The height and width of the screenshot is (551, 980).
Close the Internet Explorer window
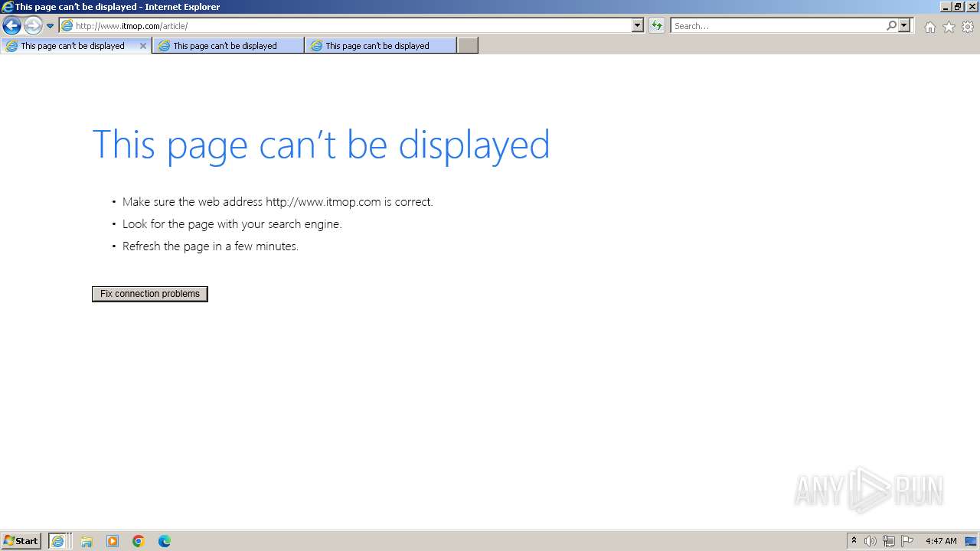[x=972, y=7]
